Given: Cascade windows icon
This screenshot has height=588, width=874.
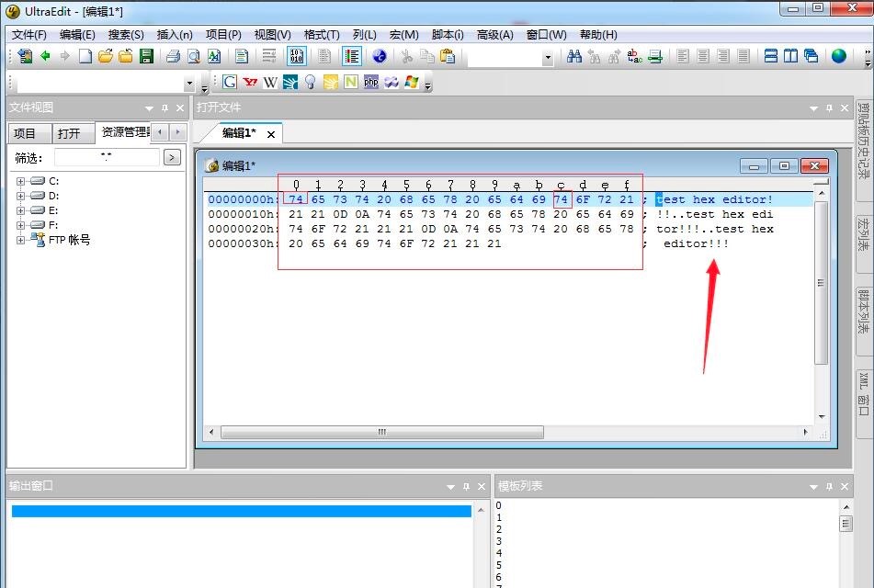Looking at the screenshot, I should [x=811, y=56].
